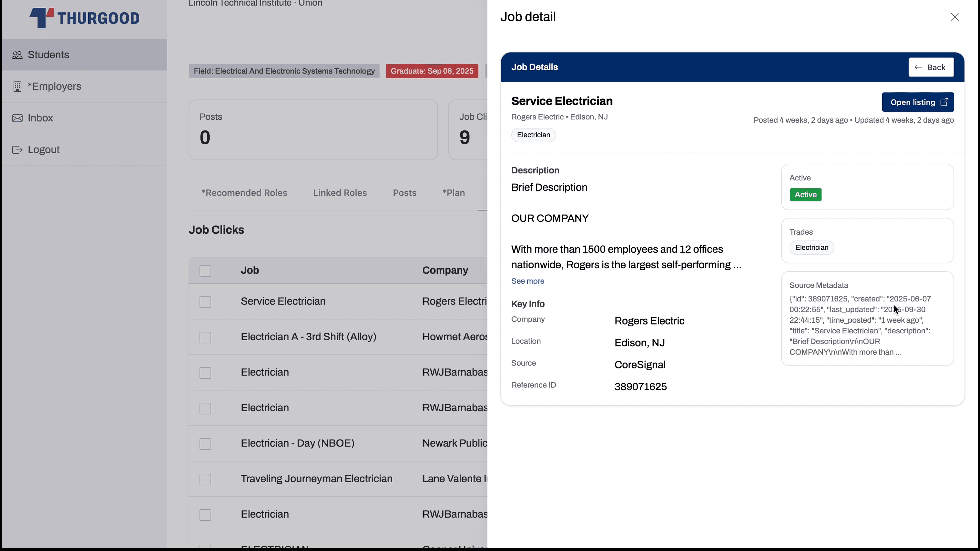Check the Traveling Journeyman Electrician checkbox
This screenshot has width=980, height=551.
tap(205, 479)
